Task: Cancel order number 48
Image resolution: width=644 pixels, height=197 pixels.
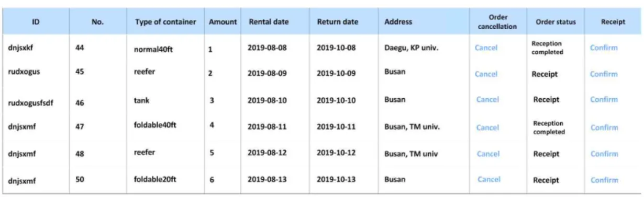Action: [x=488, y=154]
